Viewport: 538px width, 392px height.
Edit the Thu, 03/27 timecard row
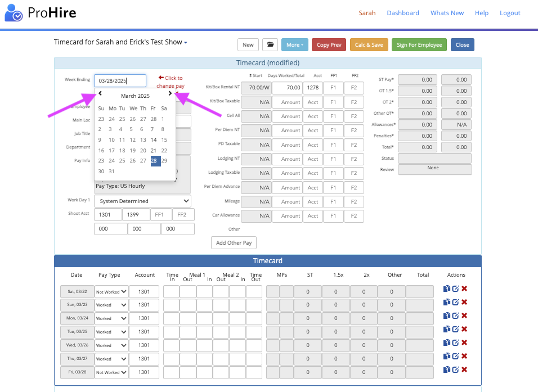455,356
